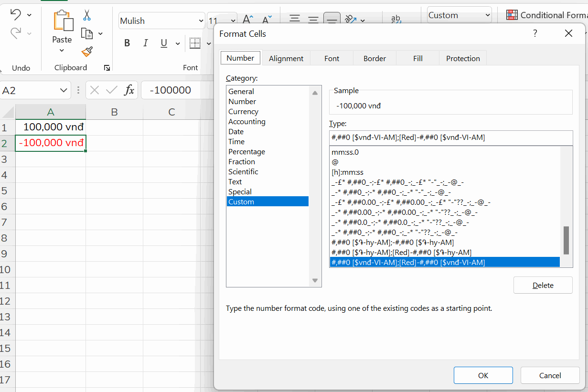Click the Cut scissors icon
588x392 pixels.
click(86, 15)
